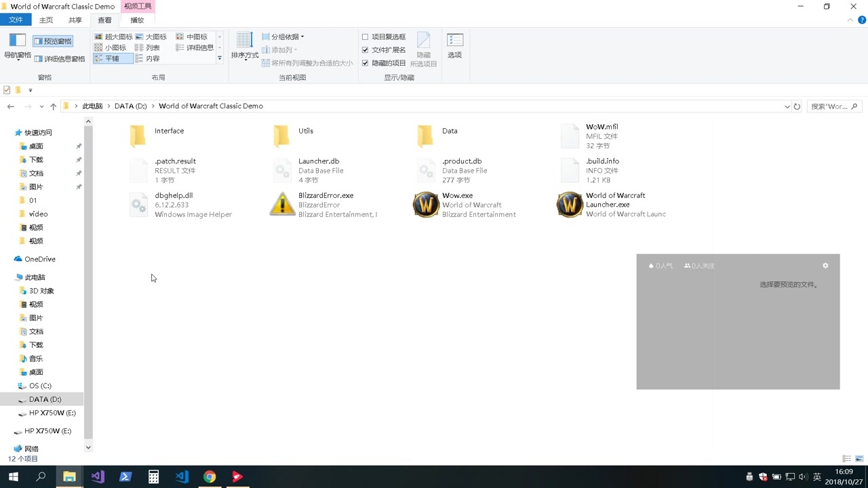The width and height of the screenshot is (868, 488).
Task: Select the dbghelp.dll file
Action: pos(180,205)
